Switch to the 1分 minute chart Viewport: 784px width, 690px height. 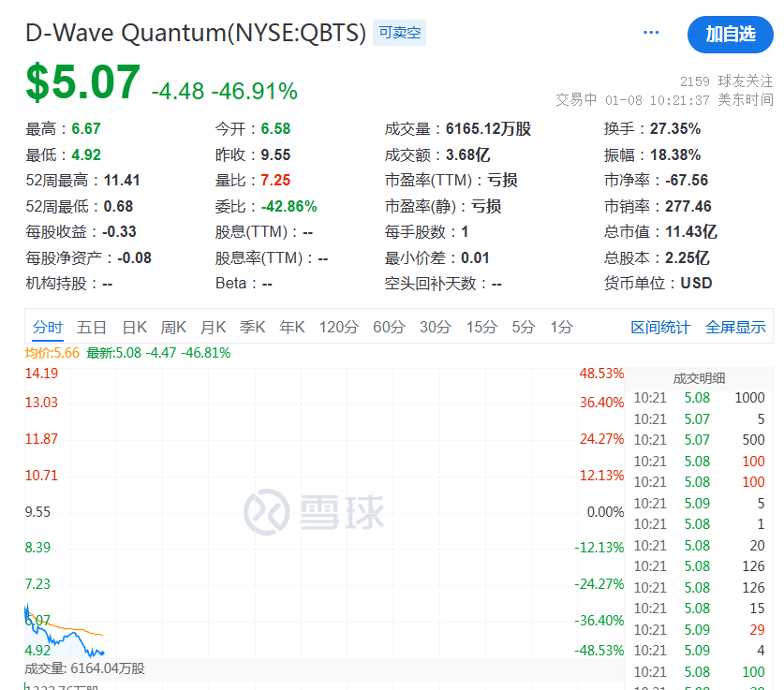coord(561,327)
